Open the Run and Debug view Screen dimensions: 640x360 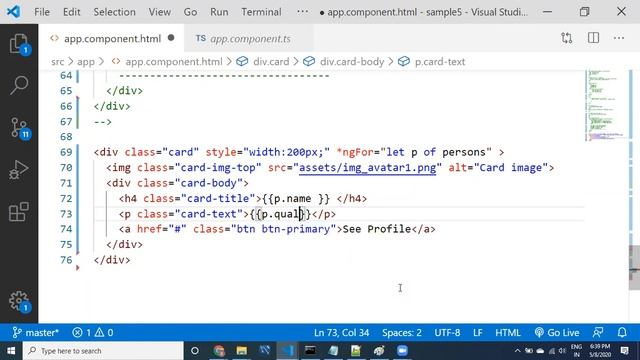(19, 170)
